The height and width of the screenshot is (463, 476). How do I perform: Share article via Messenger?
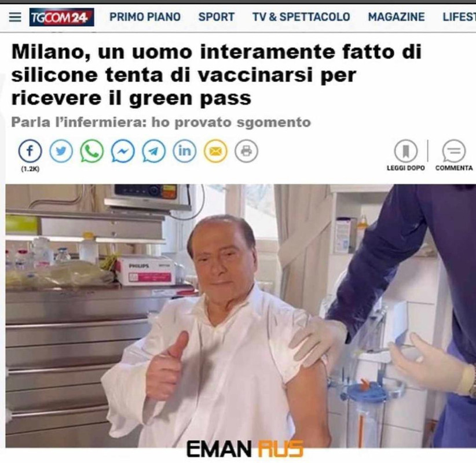(123, 151)
